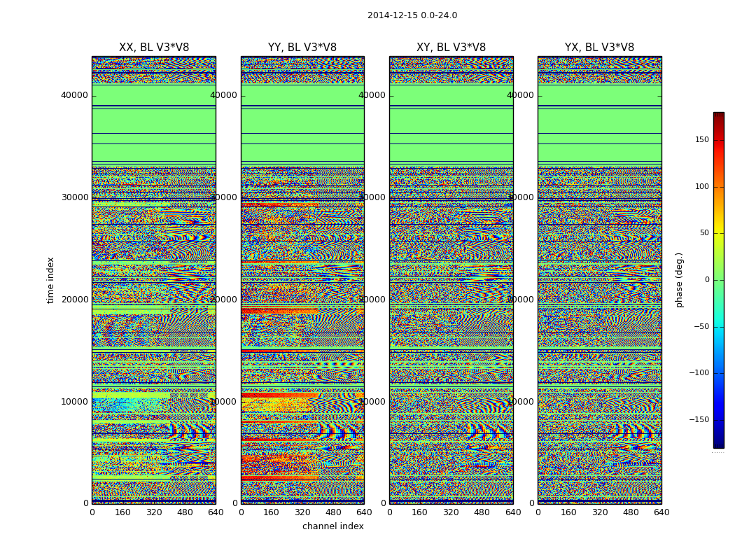The image size is (735, 560).
Task: Click YX panel x-tick '640'
Action: coord(661,512)
